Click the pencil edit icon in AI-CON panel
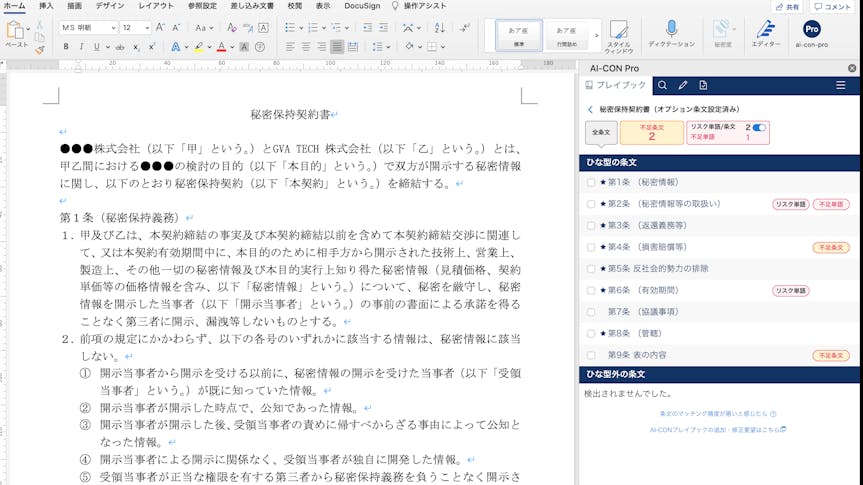863x485 pixels. [682, 85]
